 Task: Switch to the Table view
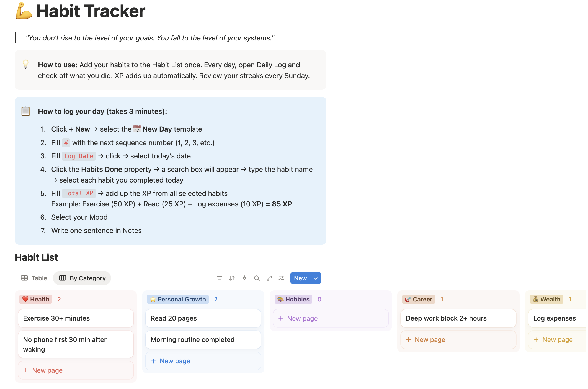click(34, 278)
